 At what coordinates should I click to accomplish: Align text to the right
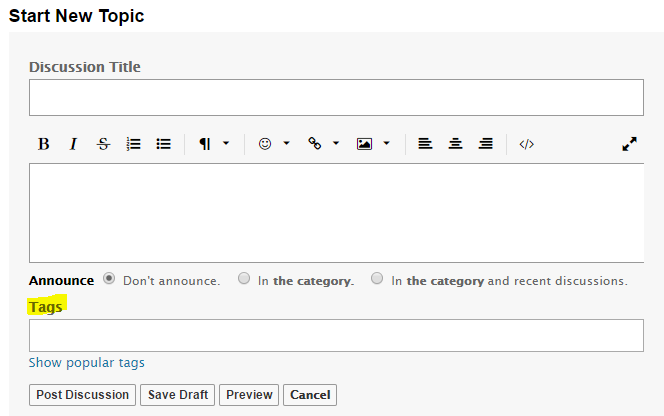pyautogui.click(x=486, y=144)
